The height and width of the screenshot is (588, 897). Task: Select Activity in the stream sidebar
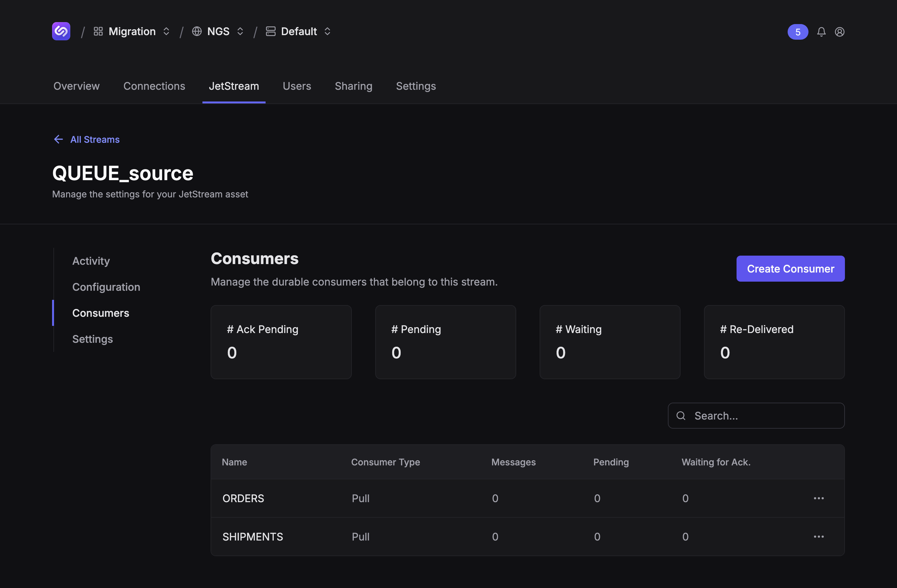tap(91, 261)
